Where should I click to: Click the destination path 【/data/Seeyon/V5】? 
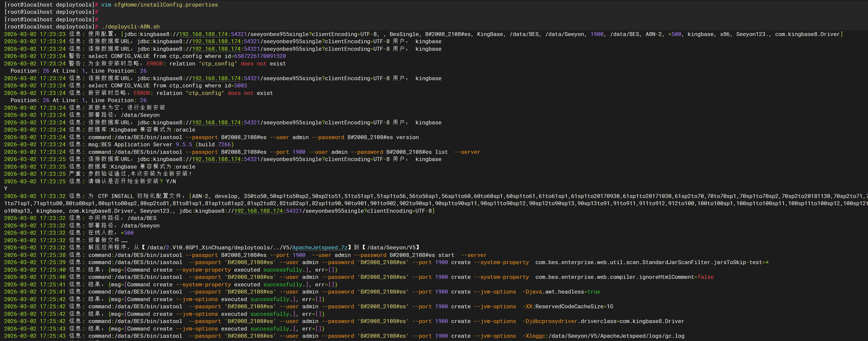391,247
